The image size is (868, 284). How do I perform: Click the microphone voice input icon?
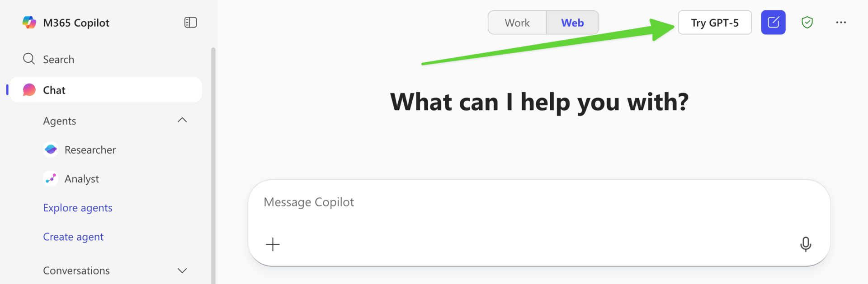(x=806, y=244)
